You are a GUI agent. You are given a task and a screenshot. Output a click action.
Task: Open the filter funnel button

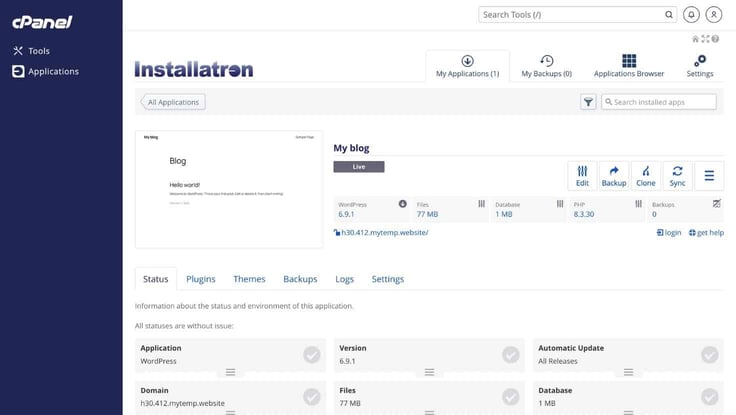coord(588,102)
